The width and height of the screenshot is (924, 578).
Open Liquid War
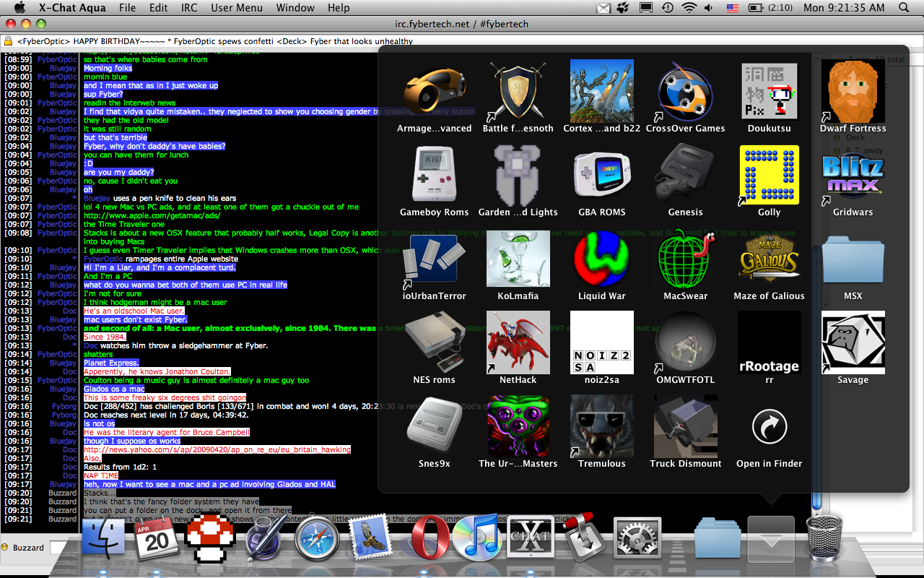tap(602, 259)
